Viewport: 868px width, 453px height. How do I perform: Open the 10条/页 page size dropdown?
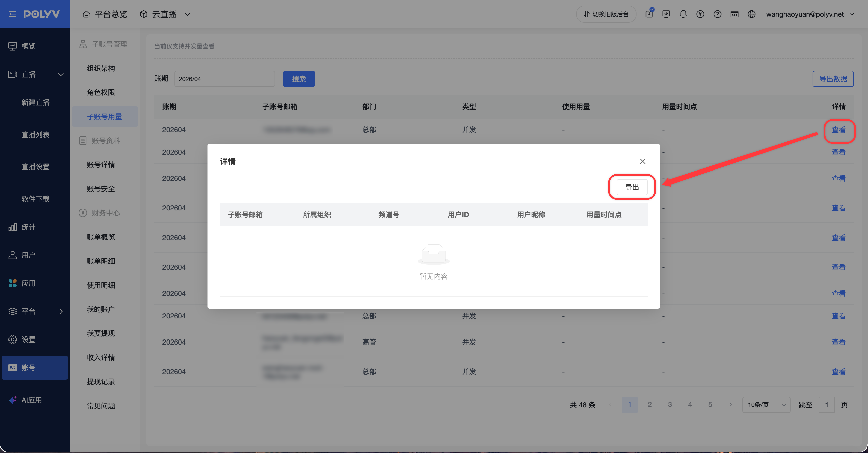click(766, 405)
